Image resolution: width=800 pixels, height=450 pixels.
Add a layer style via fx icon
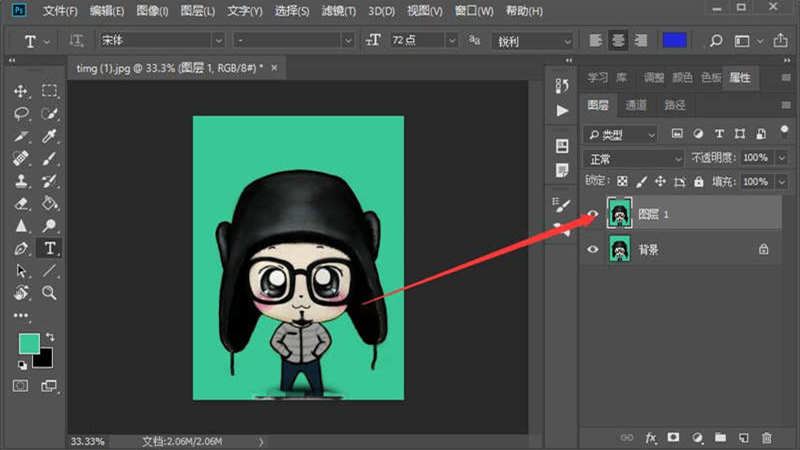click(650, 437)
